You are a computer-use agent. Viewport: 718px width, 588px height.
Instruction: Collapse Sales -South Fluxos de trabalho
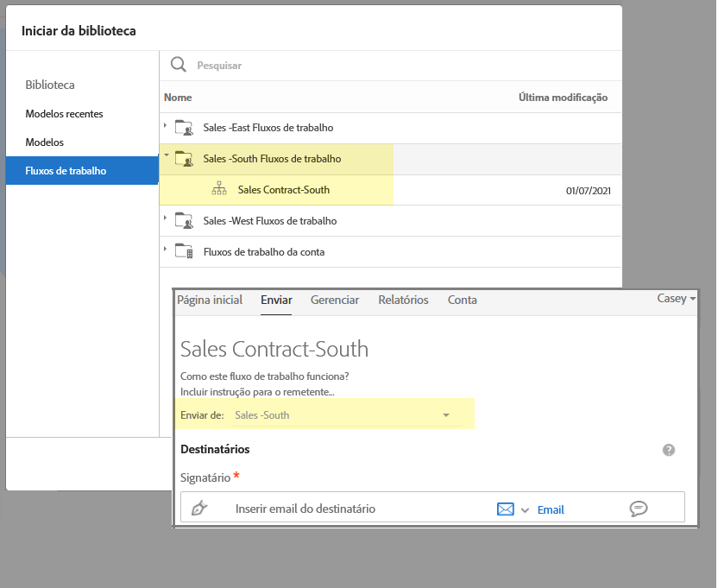click(x=165, y=158)
